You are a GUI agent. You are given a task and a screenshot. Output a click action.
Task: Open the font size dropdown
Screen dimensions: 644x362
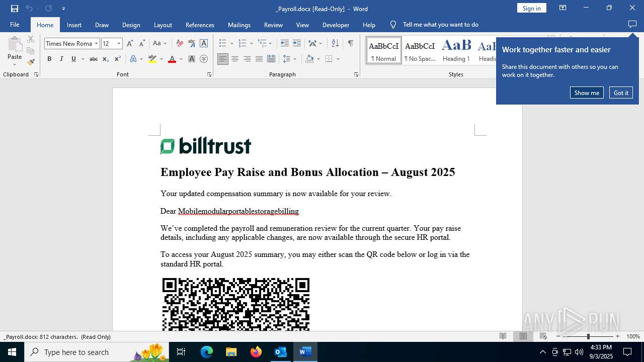(x=119, y=44)
